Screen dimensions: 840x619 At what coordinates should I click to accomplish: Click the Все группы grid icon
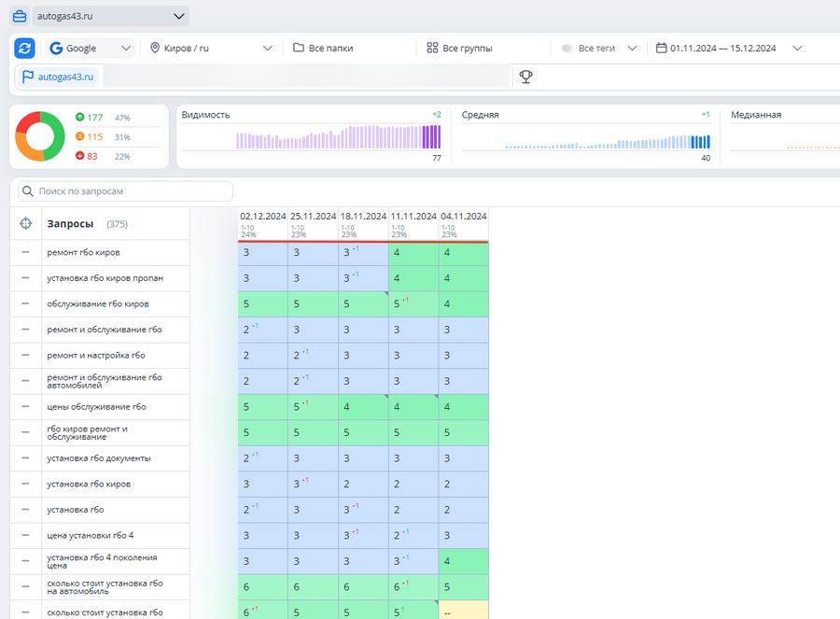[432, 48]
